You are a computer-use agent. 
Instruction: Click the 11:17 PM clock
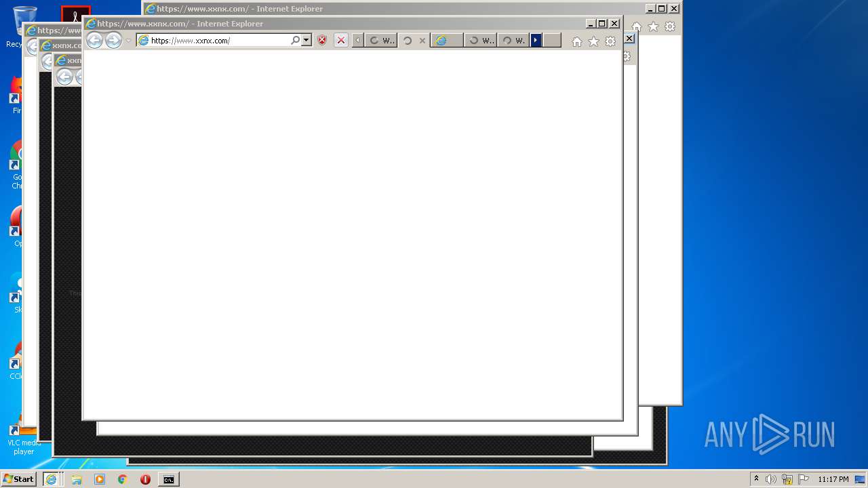pos(833,479)
